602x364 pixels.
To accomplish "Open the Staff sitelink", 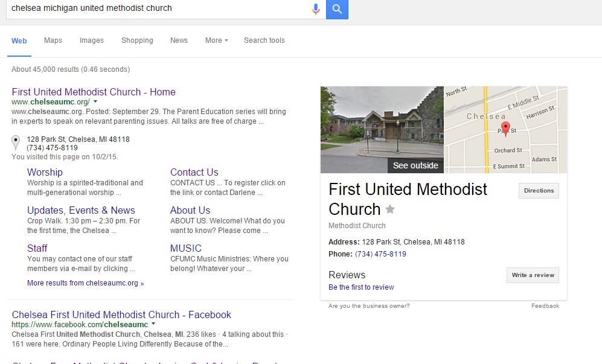I will pyautogui.click(x=37, y=249).
